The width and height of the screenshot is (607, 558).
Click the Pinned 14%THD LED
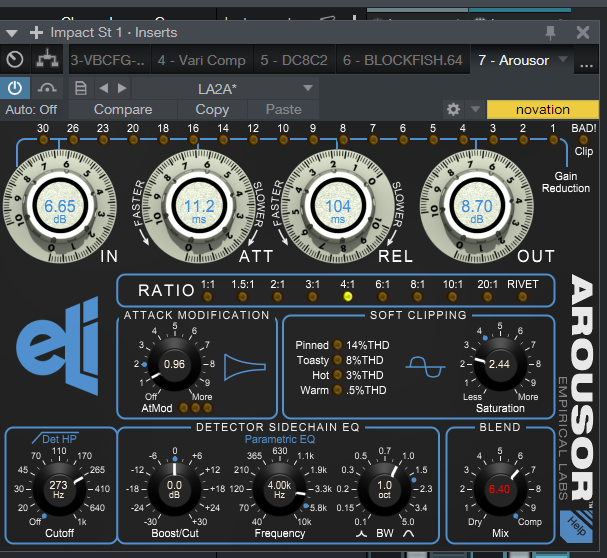338,344
